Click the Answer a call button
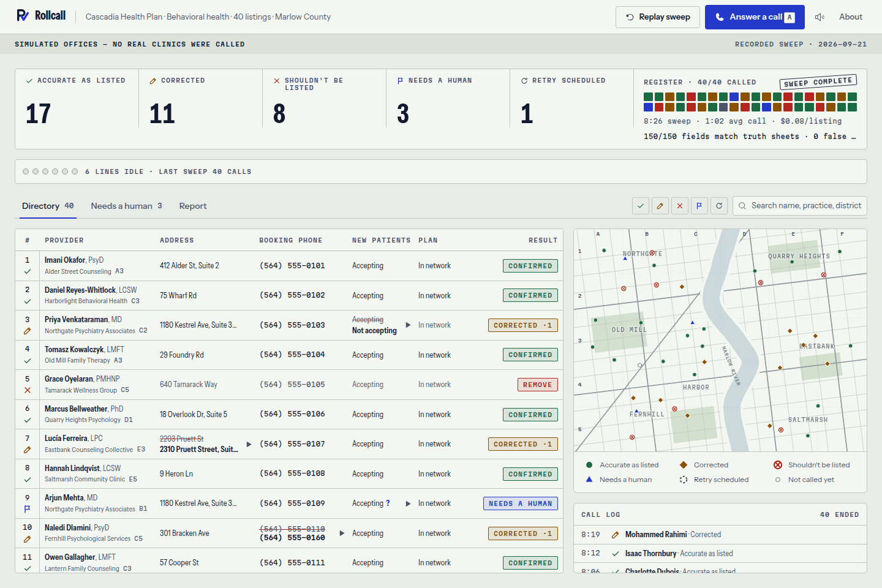This screenshot has width=882, height=588. (x=755, y=17)
